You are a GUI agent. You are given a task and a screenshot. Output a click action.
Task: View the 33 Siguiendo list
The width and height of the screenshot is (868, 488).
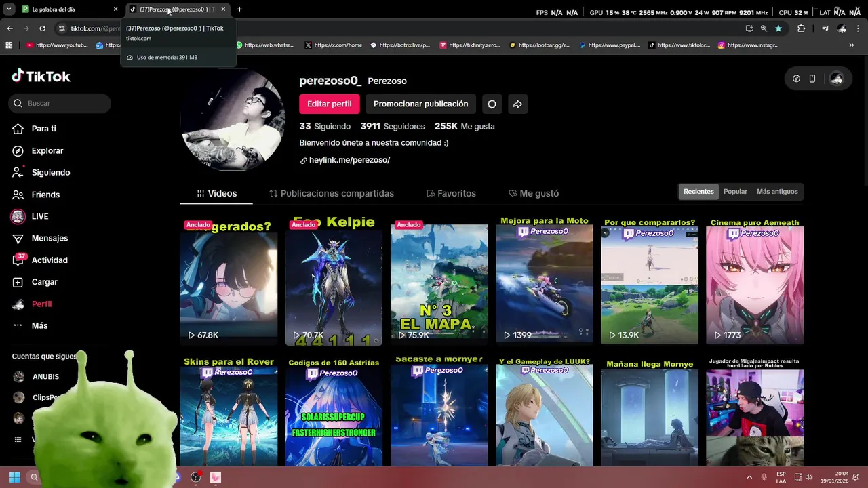click(325, 126)
